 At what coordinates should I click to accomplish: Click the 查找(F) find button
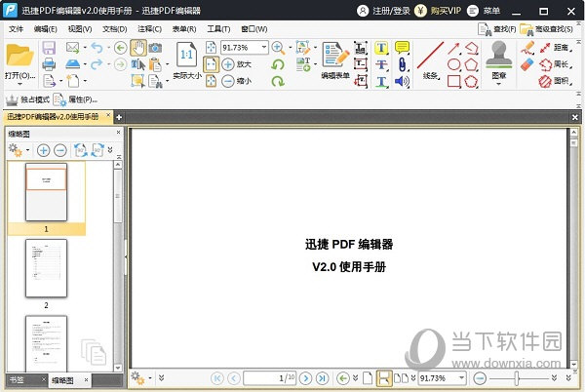point(497,28)
